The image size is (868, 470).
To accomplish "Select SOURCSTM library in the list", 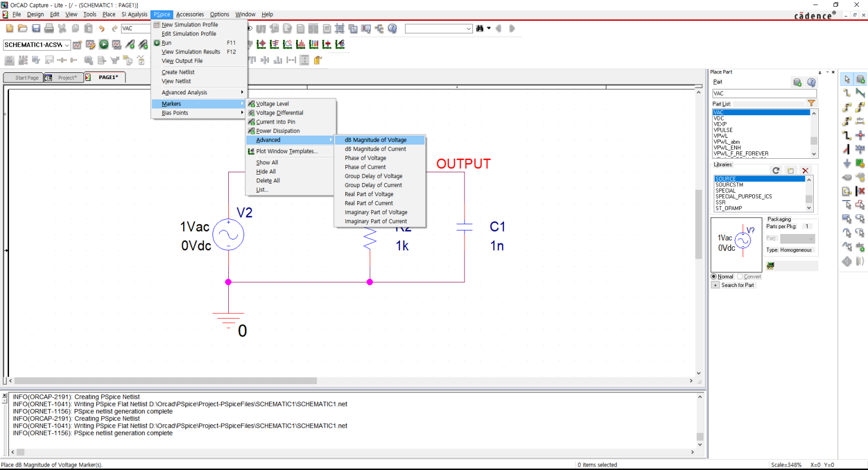I will point(759,185).
